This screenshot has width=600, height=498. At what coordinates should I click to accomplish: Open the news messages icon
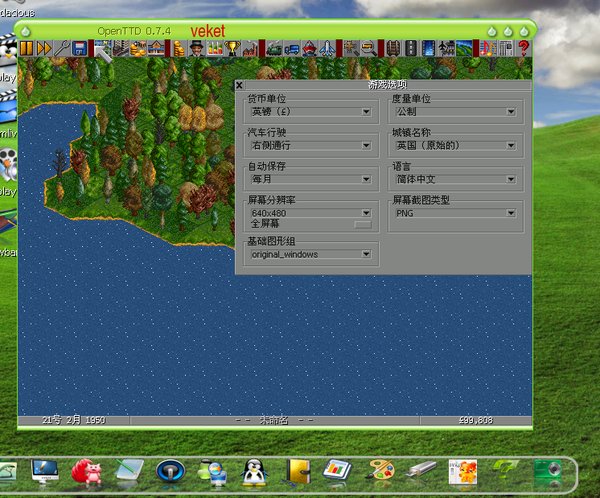[x=505, y=49]
